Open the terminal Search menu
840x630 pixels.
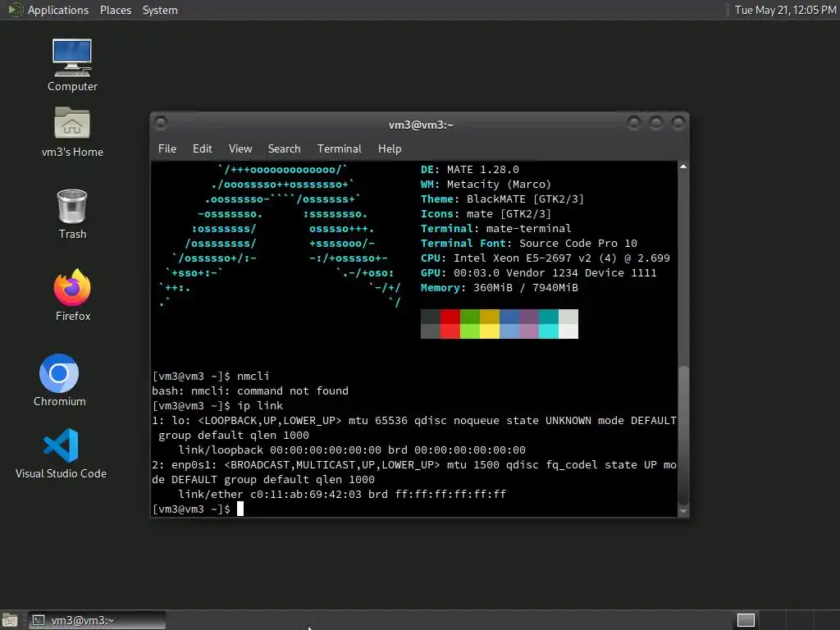284,149
